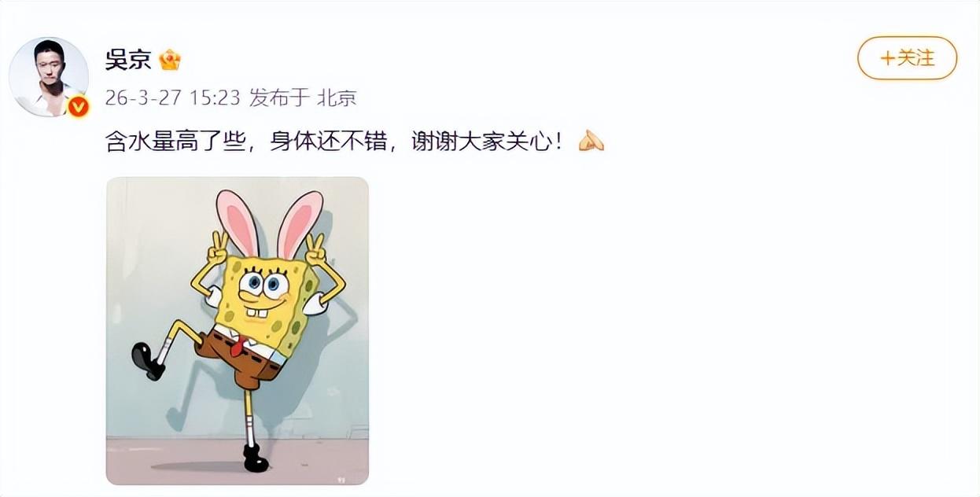Follow the user with 关注 button
This screenshot has width=980, height=497.
[x=907, y=58]
